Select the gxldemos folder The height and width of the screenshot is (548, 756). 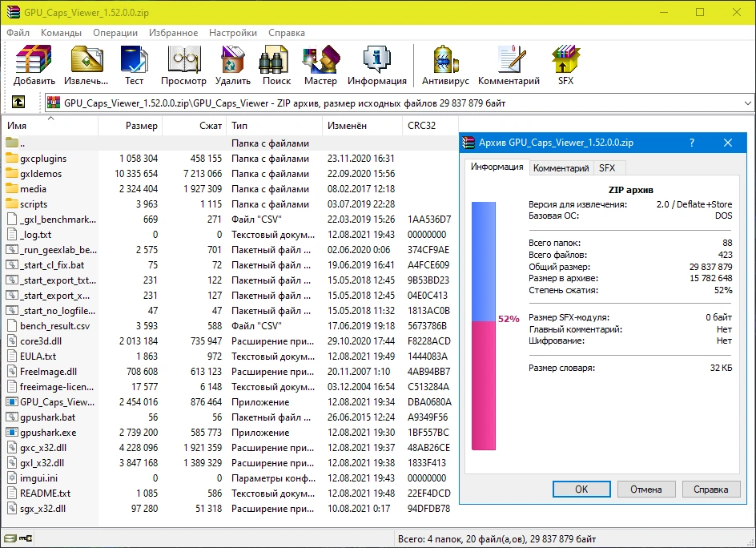point(41,174)
